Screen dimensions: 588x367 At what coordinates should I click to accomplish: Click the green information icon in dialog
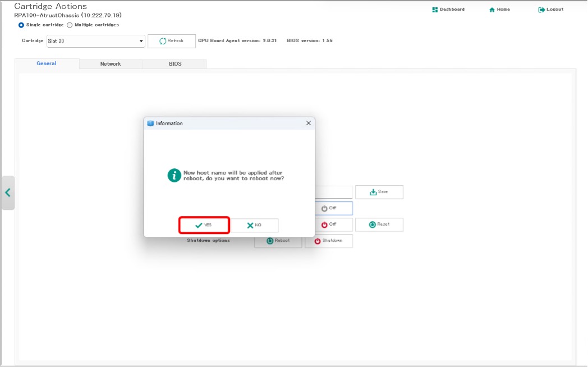coord(174,175)
